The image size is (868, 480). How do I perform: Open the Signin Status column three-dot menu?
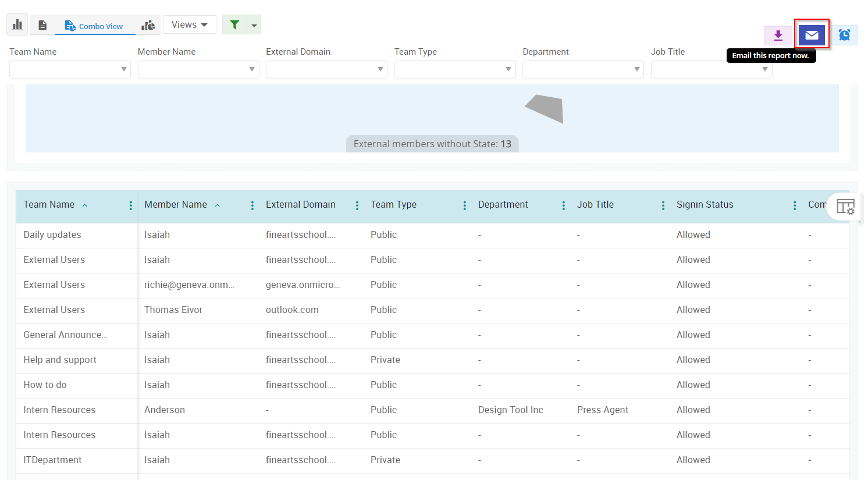tap(795, 205)
